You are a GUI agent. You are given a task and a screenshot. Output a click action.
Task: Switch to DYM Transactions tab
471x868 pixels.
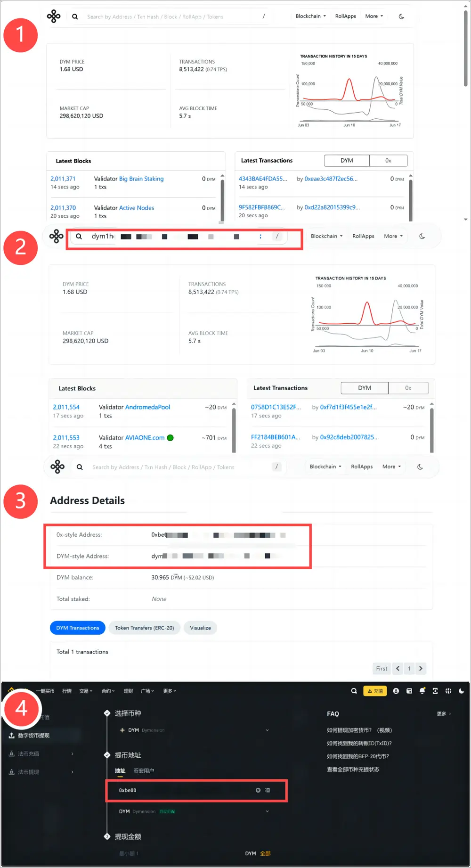point(78,628)
